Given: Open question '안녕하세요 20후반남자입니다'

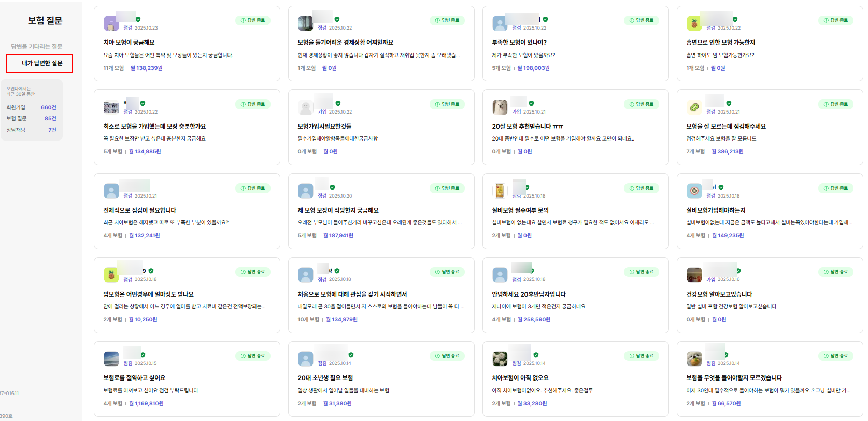Looking at the screenshot, I should pyautogui.click(x=529, y=294).
